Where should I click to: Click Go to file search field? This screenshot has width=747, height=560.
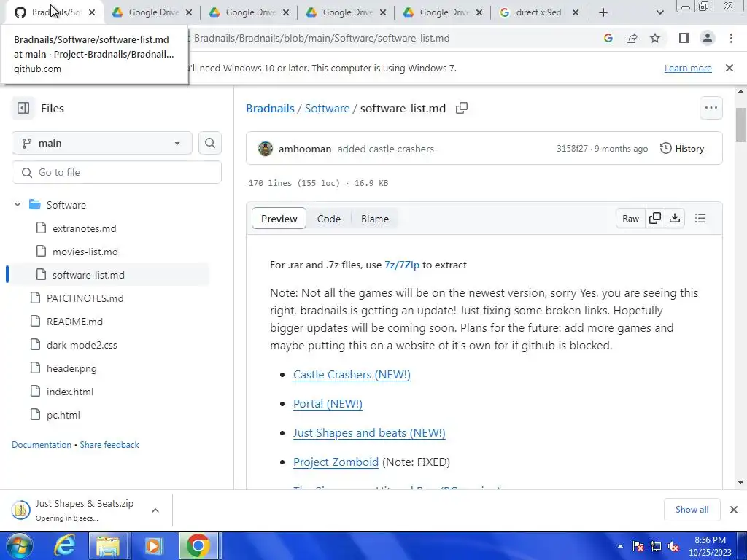(117, 172)
